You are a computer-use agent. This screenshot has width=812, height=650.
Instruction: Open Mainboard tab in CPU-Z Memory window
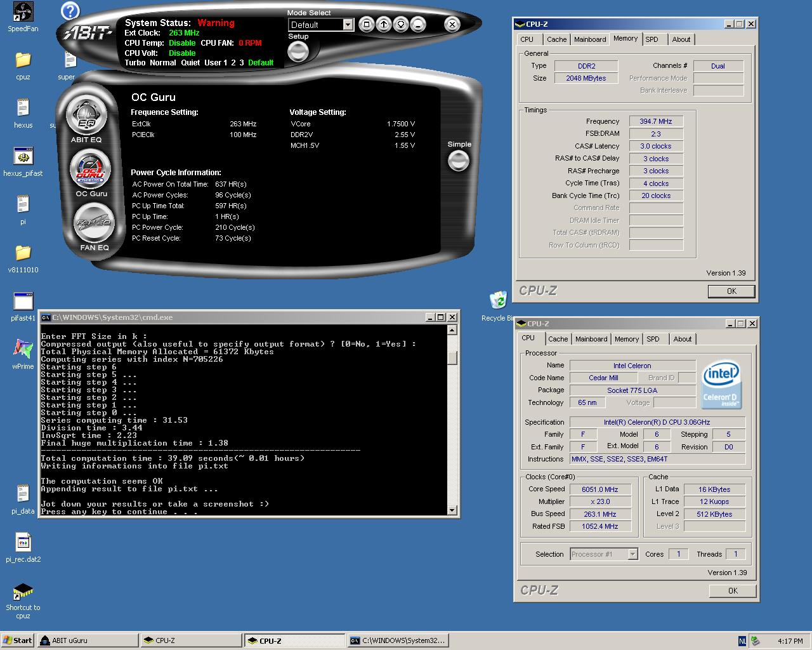pyautogui.click(x=590, y=39)
